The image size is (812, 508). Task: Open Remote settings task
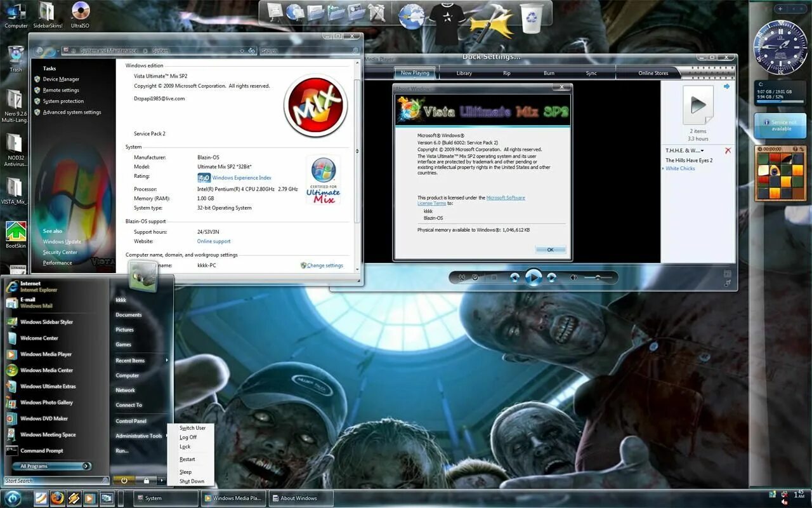coord(61,90)
